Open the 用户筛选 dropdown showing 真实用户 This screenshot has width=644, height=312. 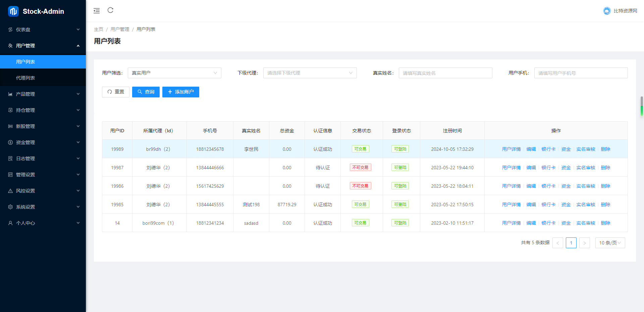[x=174, y=73]
